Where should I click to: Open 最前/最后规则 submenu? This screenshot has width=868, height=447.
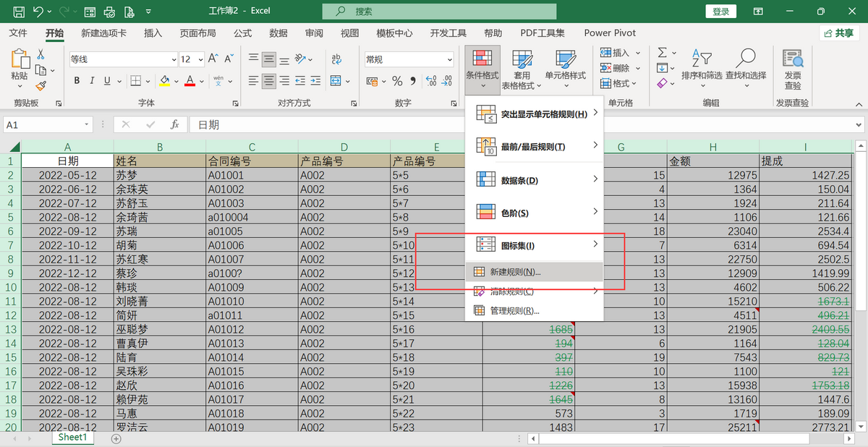click(535, 147)
